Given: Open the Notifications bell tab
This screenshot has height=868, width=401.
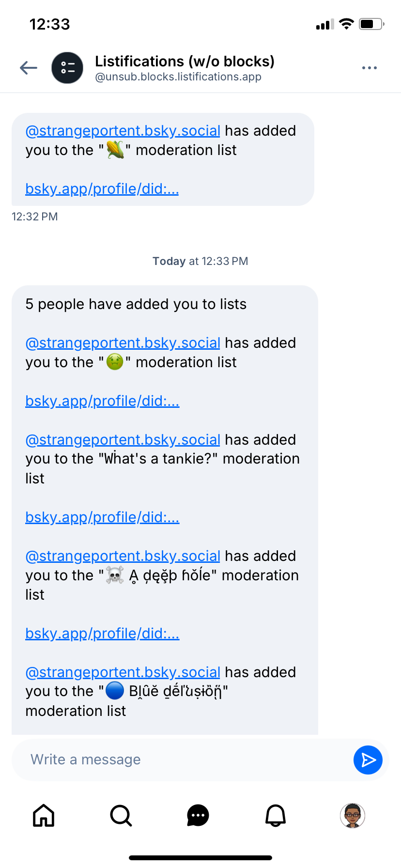Looking at the screenshot, I should coord(276,815).
